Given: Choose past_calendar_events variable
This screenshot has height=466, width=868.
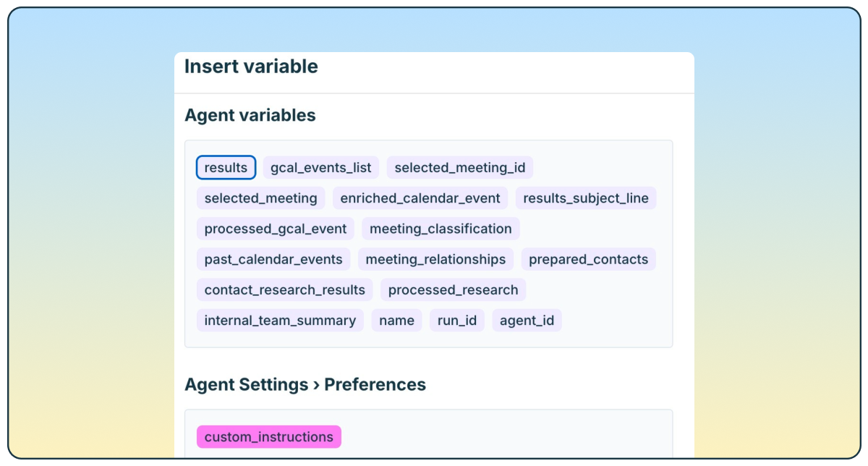Looking at the screenshot, I should 273,259.
